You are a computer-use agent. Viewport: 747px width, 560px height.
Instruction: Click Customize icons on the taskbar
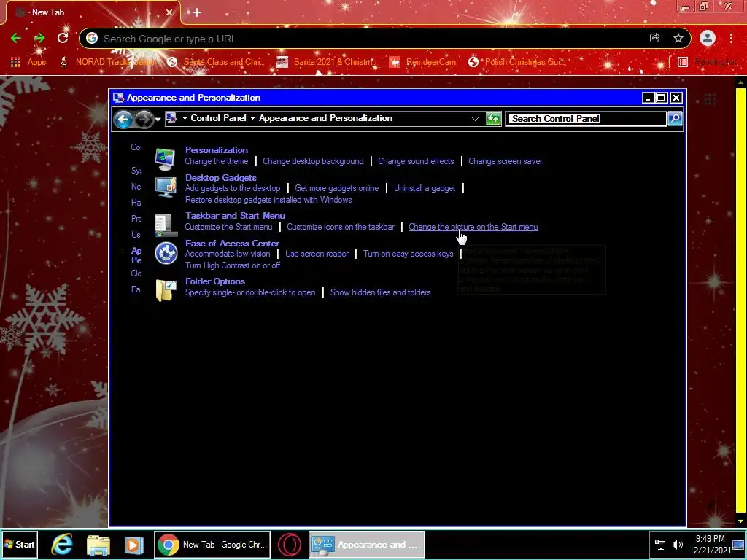[x=341, y=227]
